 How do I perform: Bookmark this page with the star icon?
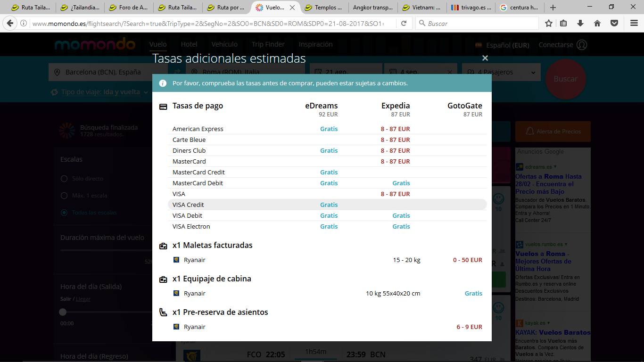(549, 23)
